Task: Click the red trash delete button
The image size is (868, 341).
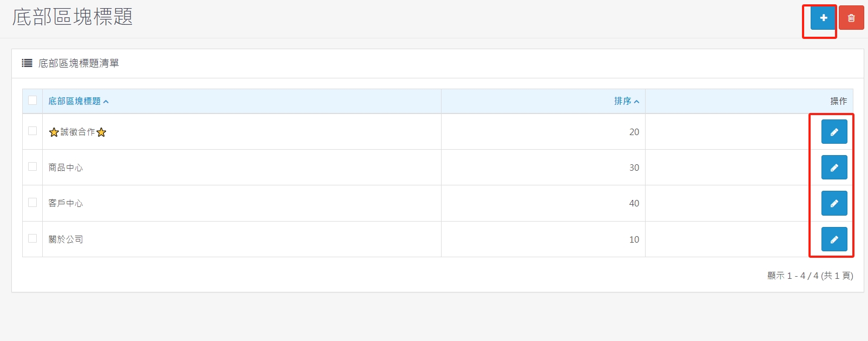Action: 851,18
